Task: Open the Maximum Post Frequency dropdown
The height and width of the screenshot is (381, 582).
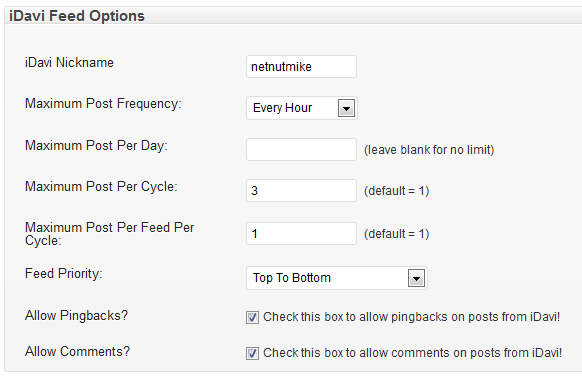Action: pos(302,108)
